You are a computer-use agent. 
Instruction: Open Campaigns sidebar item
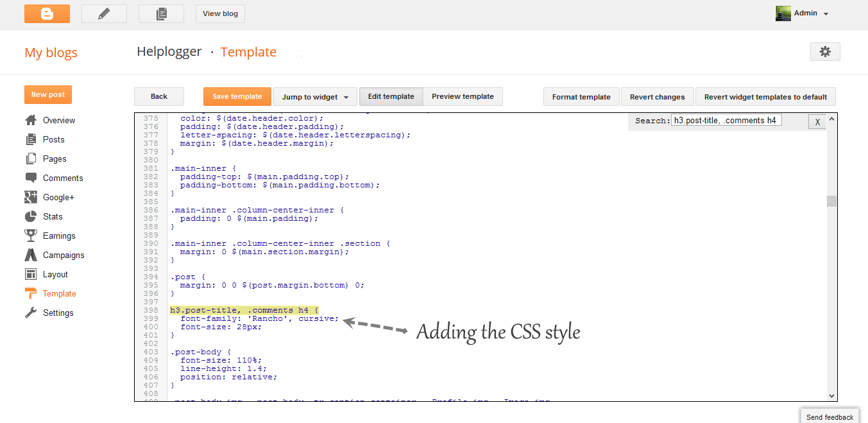(x=64, y=255)
